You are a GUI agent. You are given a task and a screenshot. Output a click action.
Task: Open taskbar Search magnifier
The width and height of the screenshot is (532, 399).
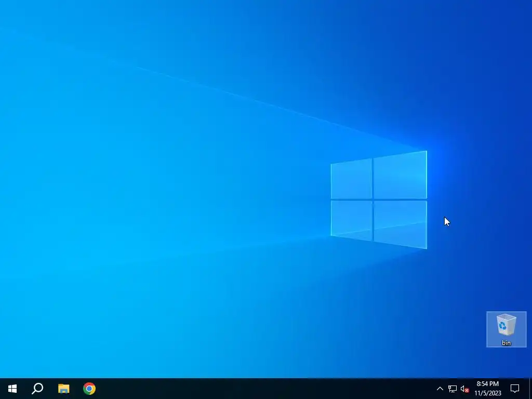tap(37, 389)
